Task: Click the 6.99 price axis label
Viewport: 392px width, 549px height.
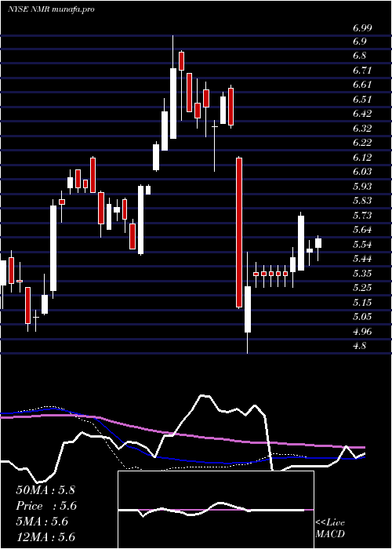Action: point(362,28)
